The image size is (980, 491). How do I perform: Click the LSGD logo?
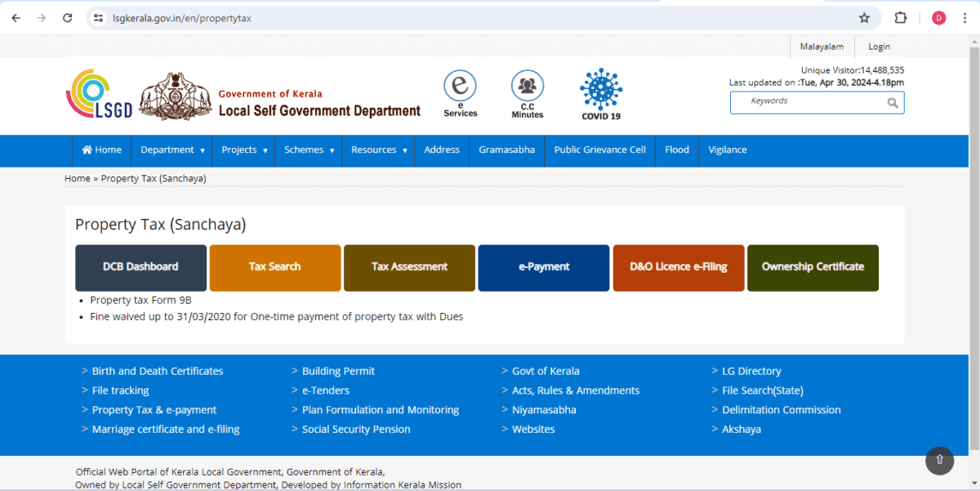(99, 94)
